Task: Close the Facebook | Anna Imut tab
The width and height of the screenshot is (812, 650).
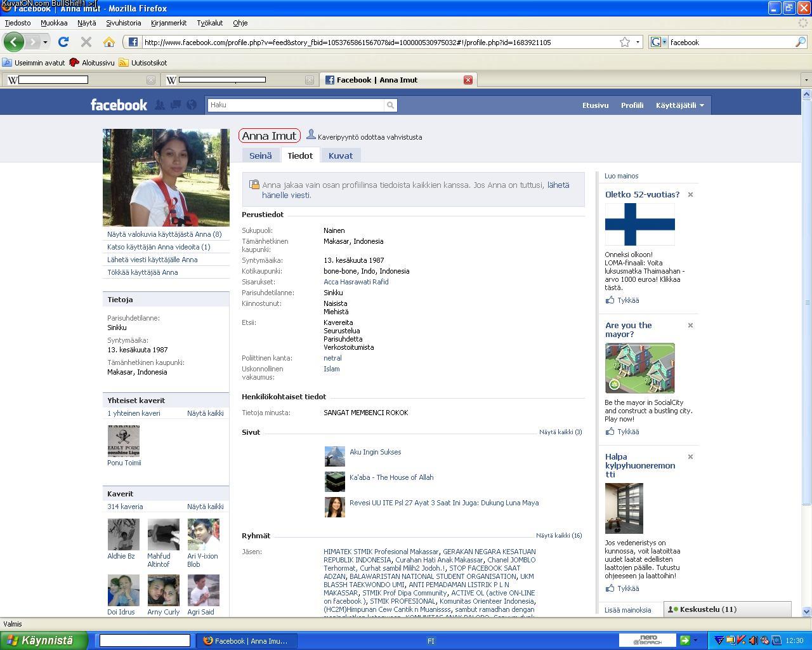Action: 468,80
